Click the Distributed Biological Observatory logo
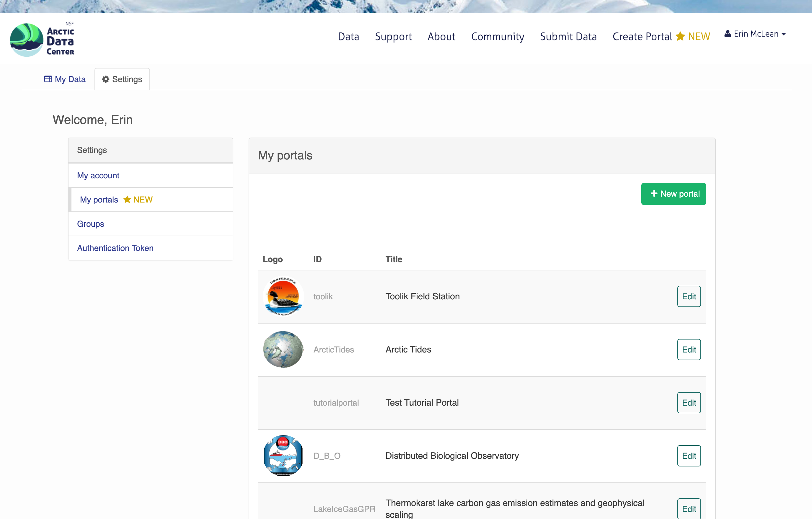 [283, 455]
